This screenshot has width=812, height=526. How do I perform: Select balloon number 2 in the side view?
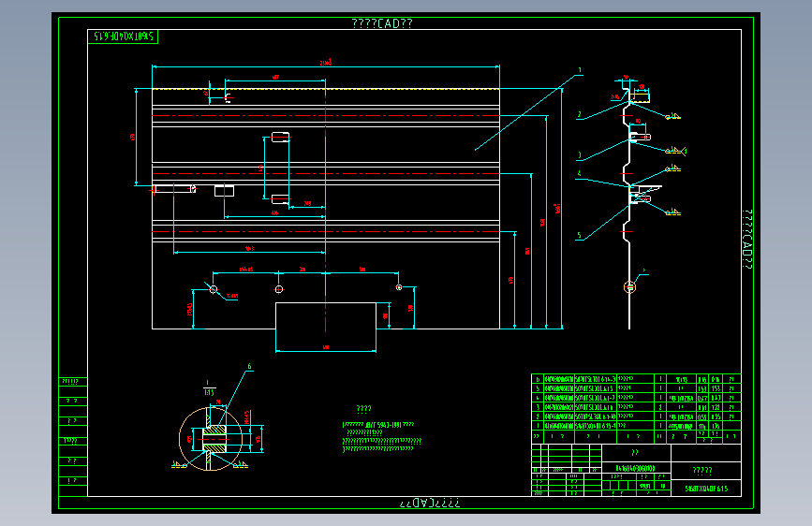[579, 114]
